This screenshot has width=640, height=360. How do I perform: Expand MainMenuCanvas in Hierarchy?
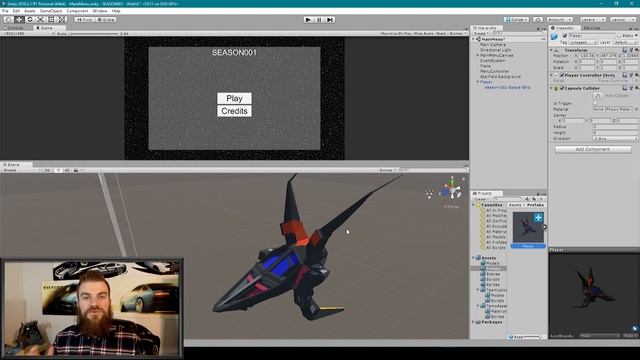478,55
